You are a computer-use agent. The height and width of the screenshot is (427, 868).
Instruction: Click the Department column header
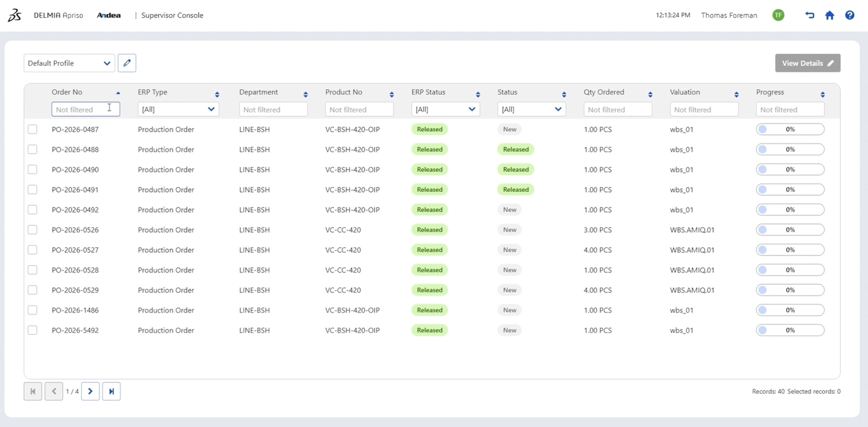(x=259, y=92)
